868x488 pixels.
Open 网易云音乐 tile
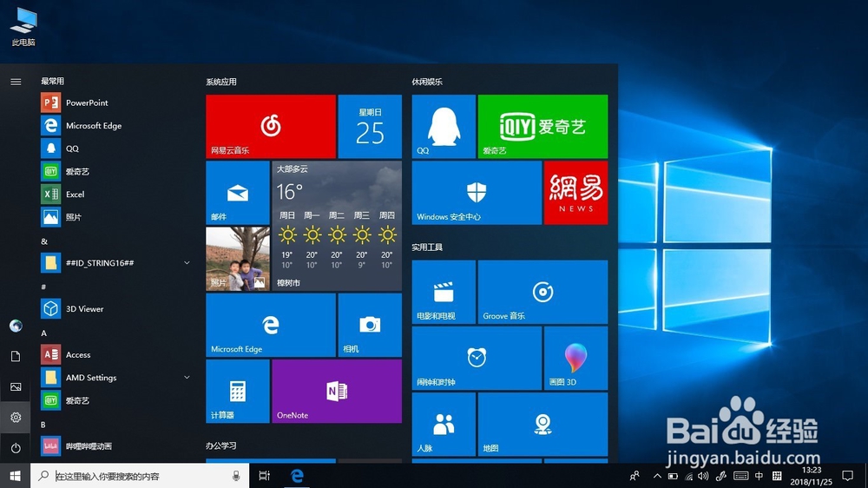tap(271, 126)
